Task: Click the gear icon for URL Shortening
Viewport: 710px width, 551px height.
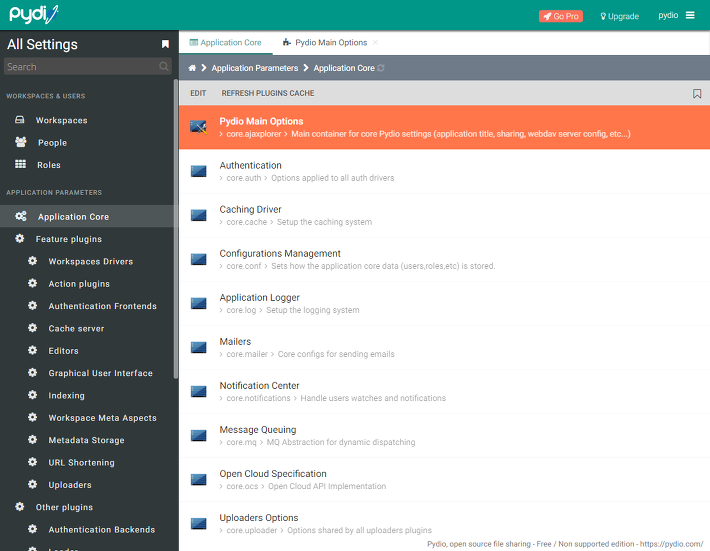Action: pos(32,462)
